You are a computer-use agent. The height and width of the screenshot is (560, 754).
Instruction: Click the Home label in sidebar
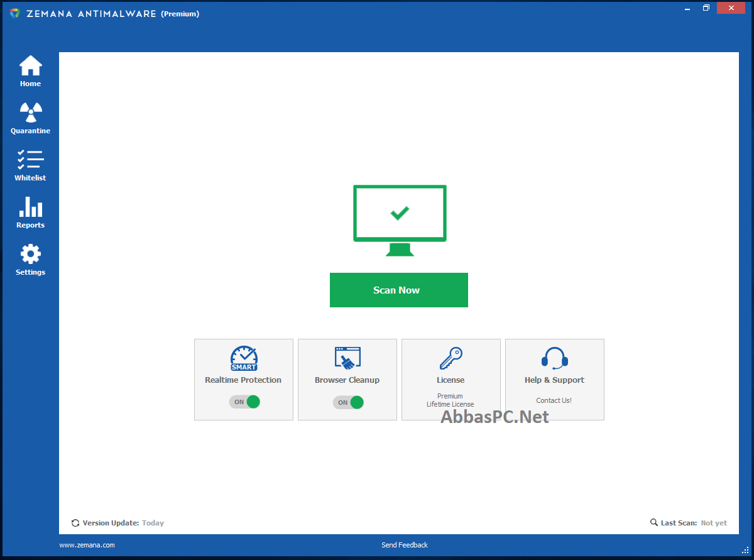[30, 84]
